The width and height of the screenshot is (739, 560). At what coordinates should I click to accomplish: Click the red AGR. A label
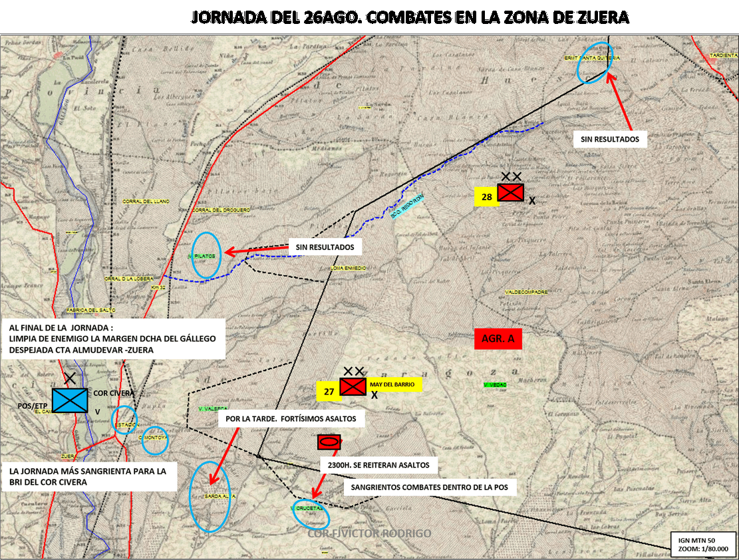498,339
